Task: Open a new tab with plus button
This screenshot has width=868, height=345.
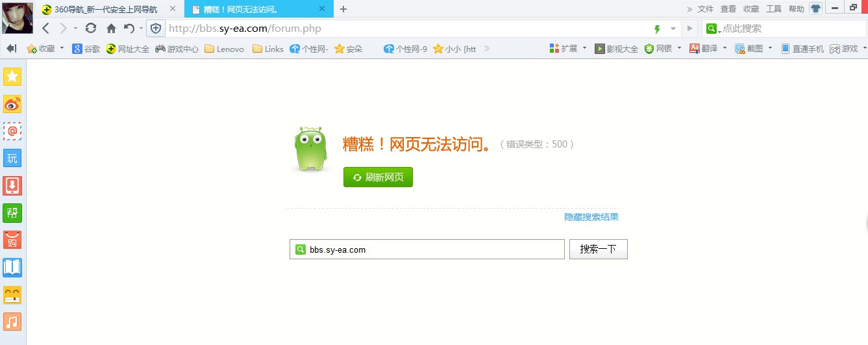Action: (343, 9)
